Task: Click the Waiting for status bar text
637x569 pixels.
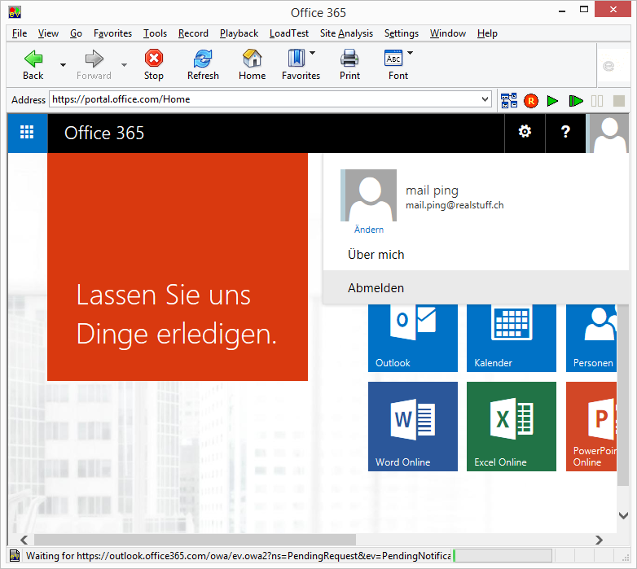Action: click(238, 555)
